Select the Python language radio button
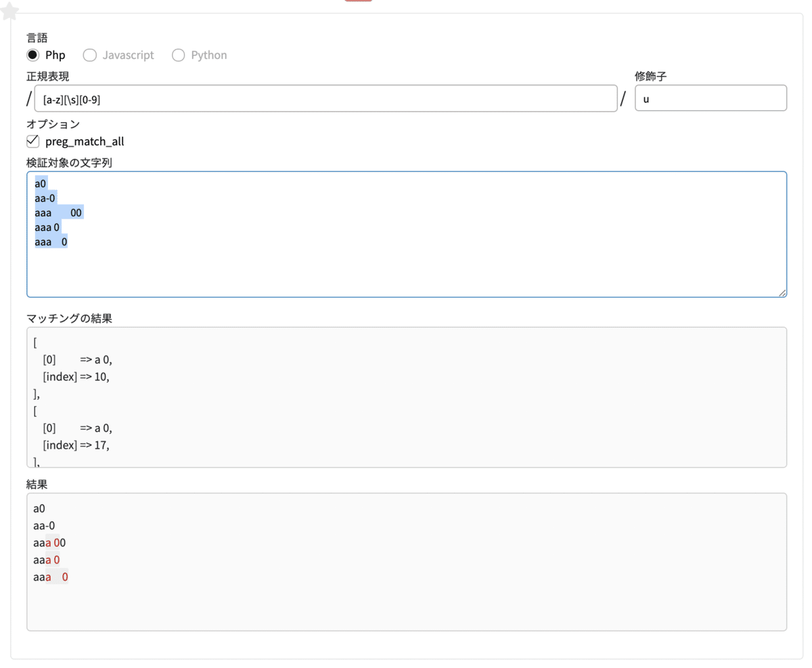 coord(179,55)
